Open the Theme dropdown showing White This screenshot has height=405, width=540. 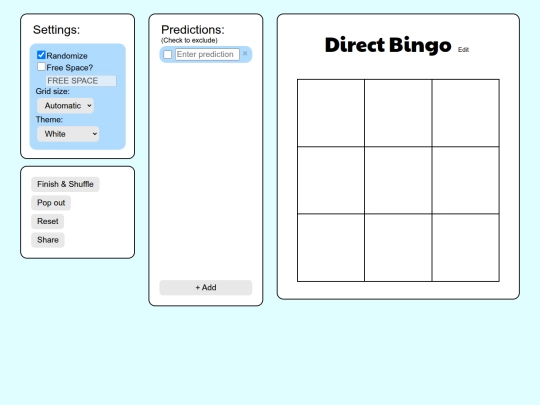(x=68, y=134)
